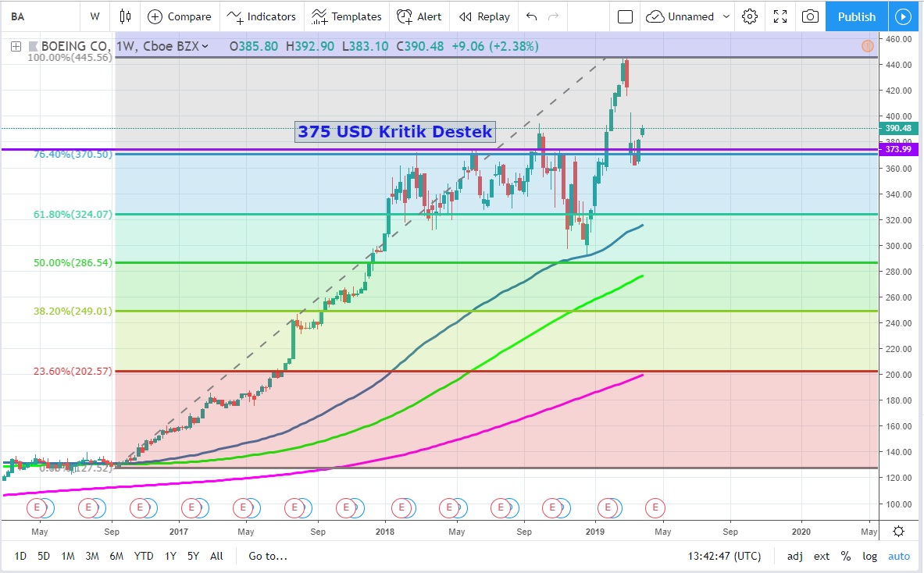Click the 76.40%(370.50) Fibonacci label
Screen dimensions: 924x573
[73, 155]
